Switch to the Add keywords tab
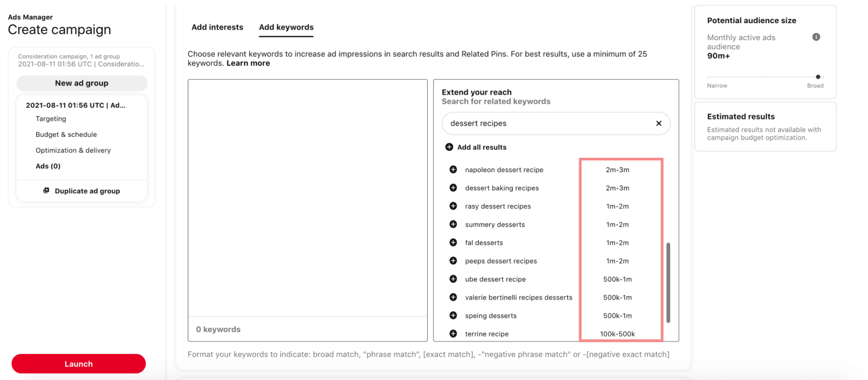 [286, 27]
